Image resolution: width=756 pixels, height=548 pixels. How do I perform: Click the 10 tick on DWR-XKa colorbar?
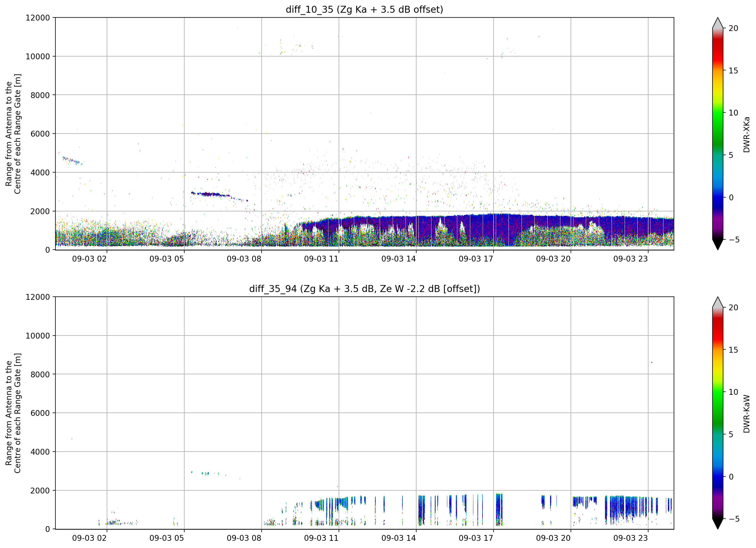coord(733,113)
